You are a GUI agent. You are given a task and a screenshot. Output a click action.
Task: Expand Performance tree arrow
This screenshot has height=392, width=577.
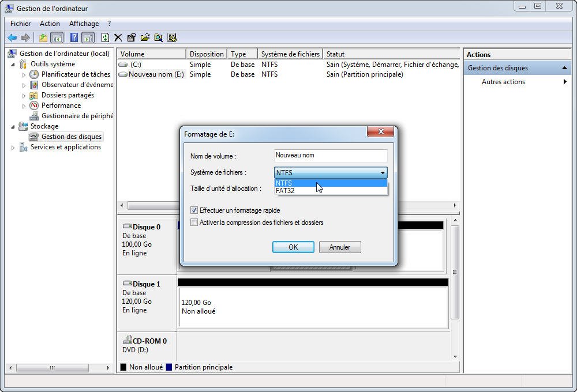tap(24, 106)
